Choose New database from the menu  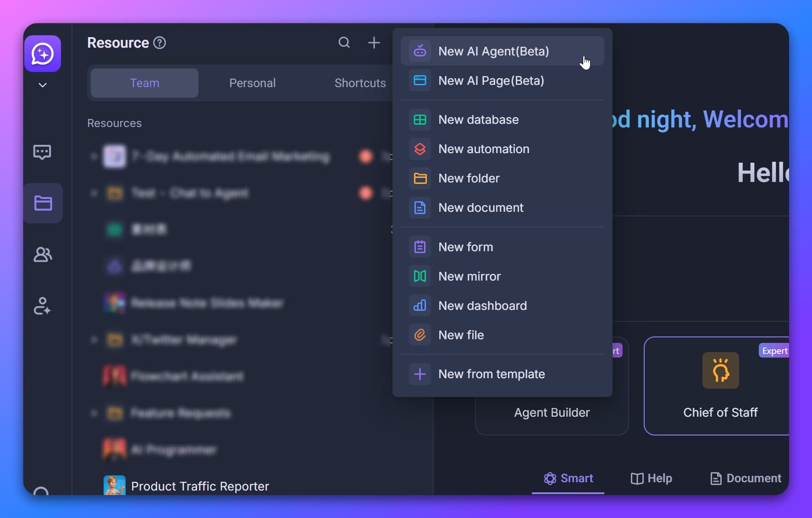point(478,120)
